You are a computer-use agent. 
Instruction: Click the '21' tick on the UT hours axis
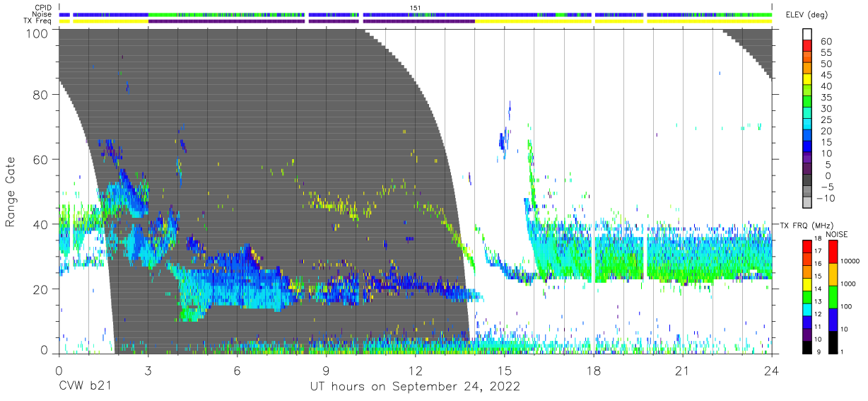[x=683, y=371]
